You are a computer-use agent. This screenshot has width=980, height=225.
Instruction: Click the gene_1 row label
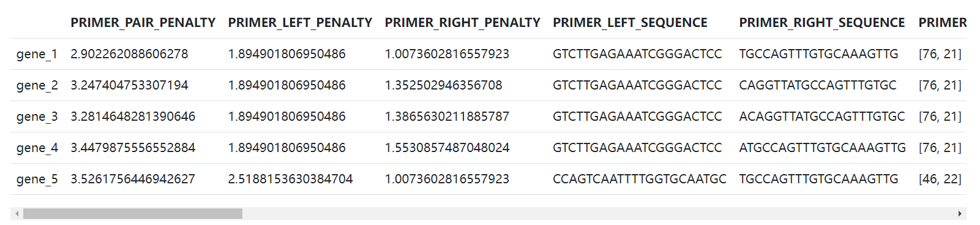point(37,54)
